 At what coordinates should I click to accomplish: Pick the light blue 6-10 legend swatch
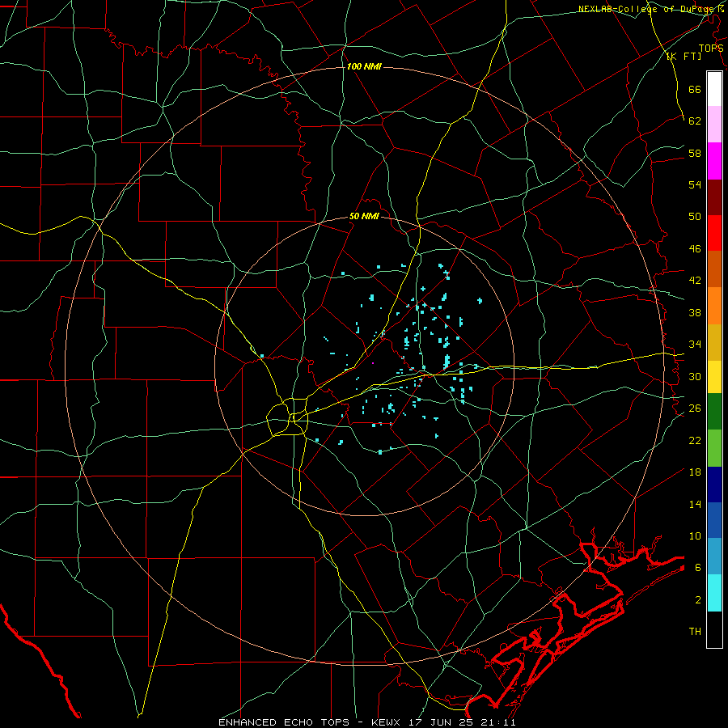(714, 557)
